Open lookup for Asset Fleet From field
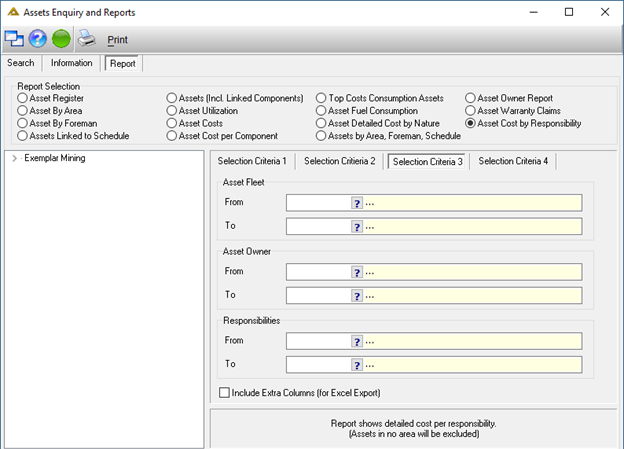 (x=357, y=203)
